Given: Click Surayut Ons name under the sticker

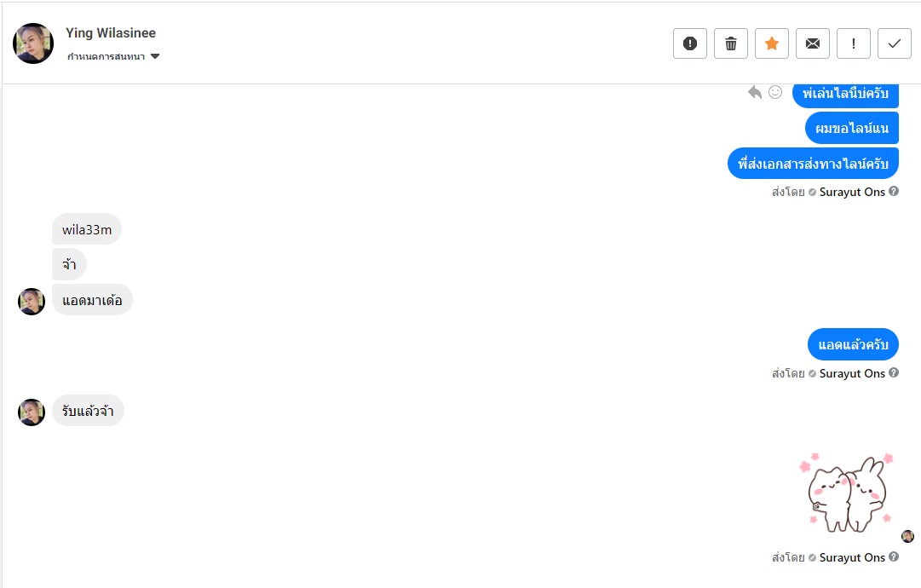Looking at the screenshot, I should [852, 557].
